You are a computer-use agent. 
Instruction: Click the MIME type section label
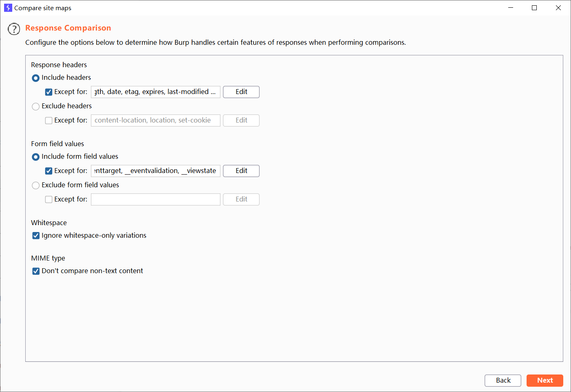pyautogui.click(x=48, y=258)
